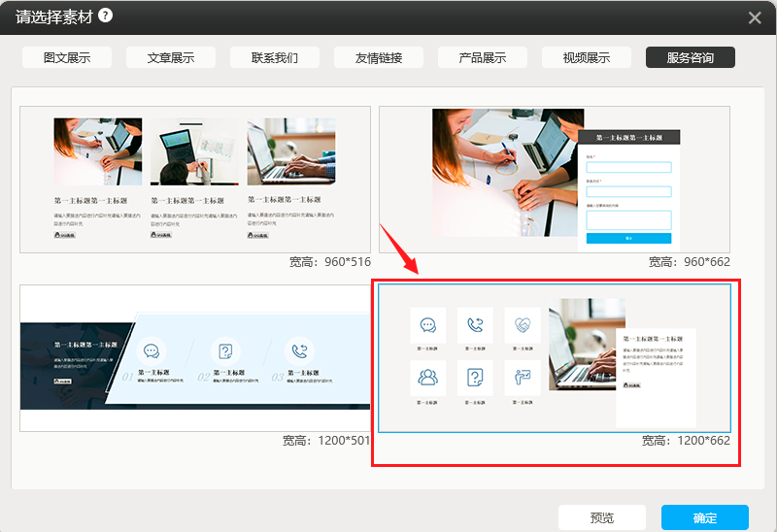Click the help question mark icon
This screenshot has height=532, width=777.
pos(105,16)
